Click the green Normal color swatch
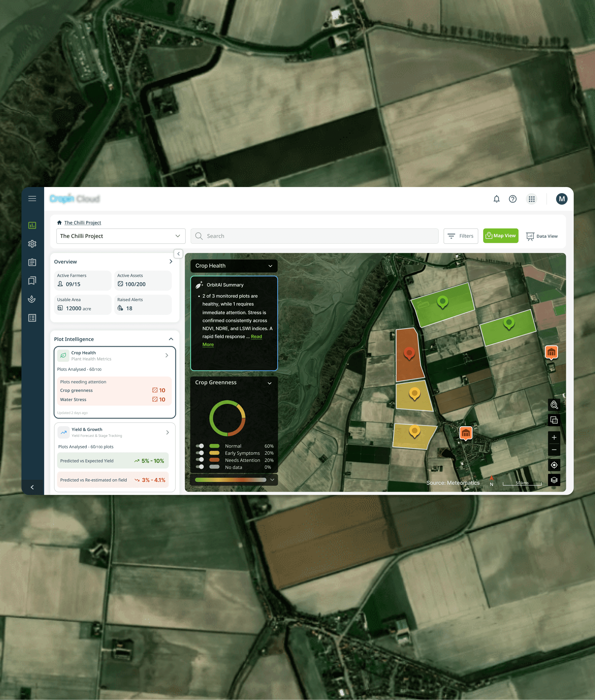 tap(214, 446)
